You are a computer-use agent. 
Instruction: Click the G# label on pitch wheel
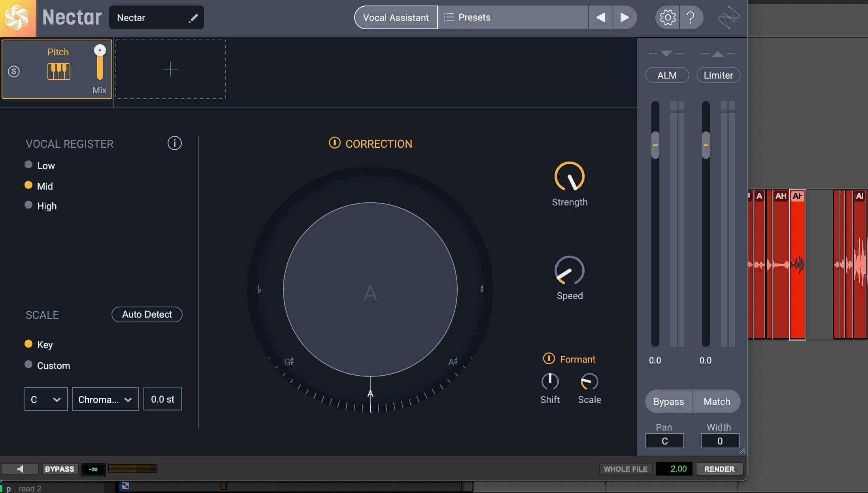[289, 361]
